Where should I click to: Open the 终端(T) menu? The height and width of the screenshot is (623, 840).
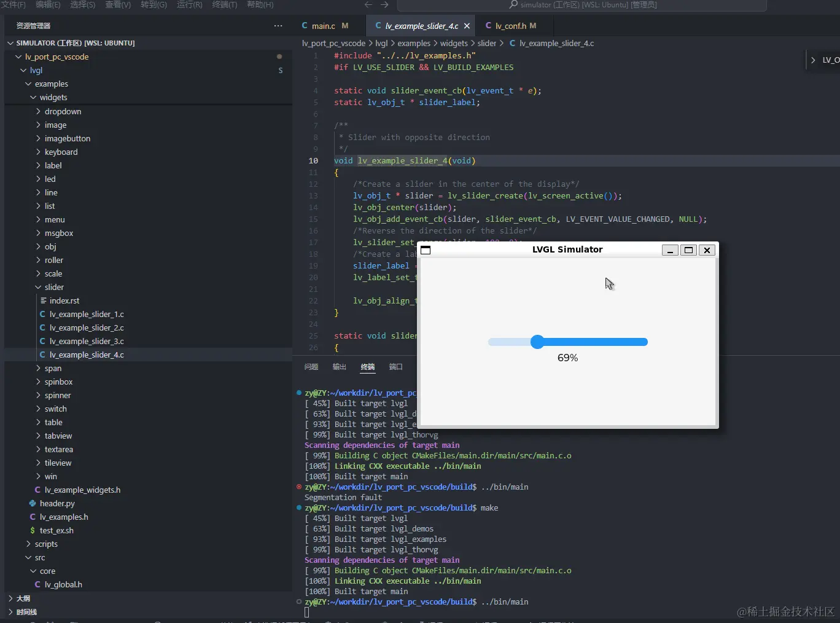(x=224, y=5)
